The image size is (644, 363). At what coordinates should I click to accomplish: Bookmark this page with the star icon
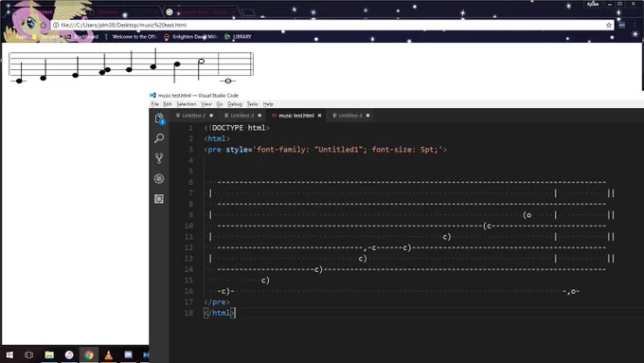pyautogui.click(x=609, y=25)
